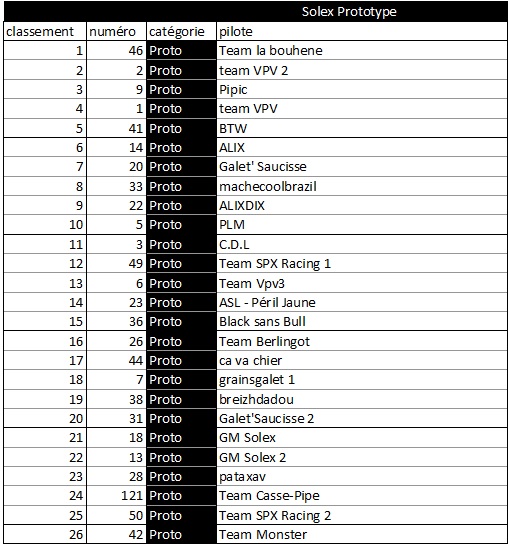Click the C.D.L pilot cell

[362, 244]
